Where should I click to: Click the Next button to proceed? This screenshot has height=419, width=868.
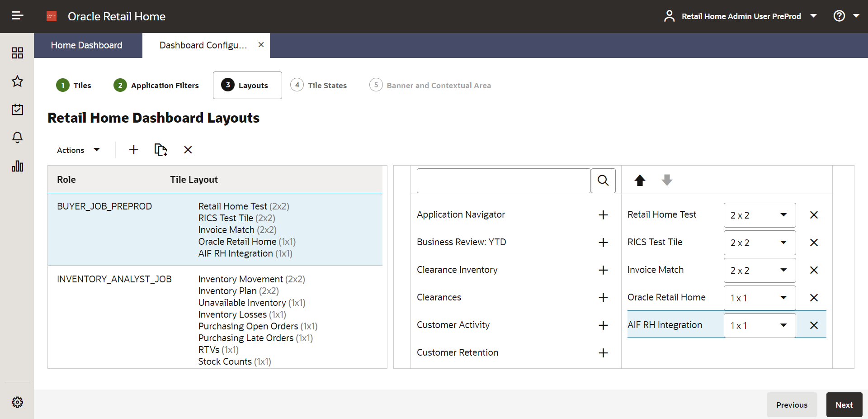click(844, 405)
